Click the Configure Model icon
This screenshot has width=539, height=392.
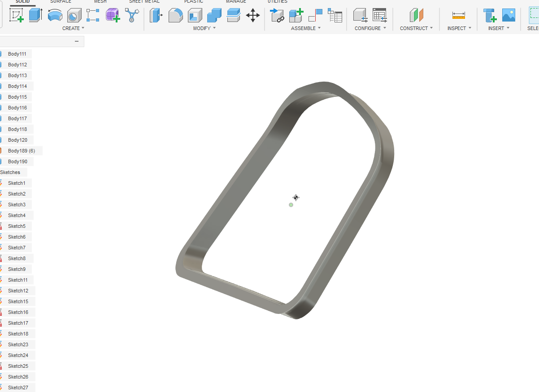click(361, 15)
